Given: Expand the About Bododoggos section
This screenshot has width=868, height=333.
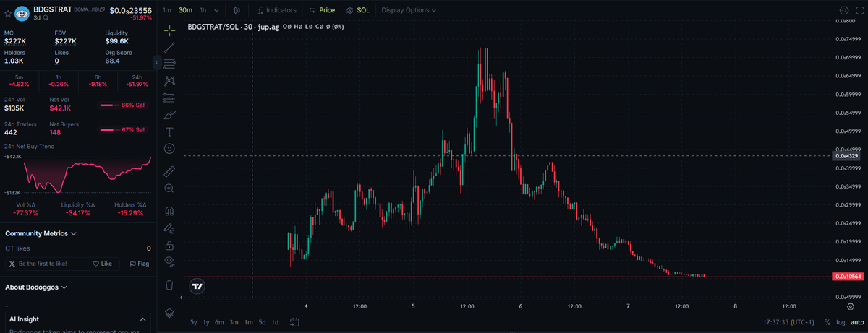Looking at the screenshot, I should tap(36, 287).
